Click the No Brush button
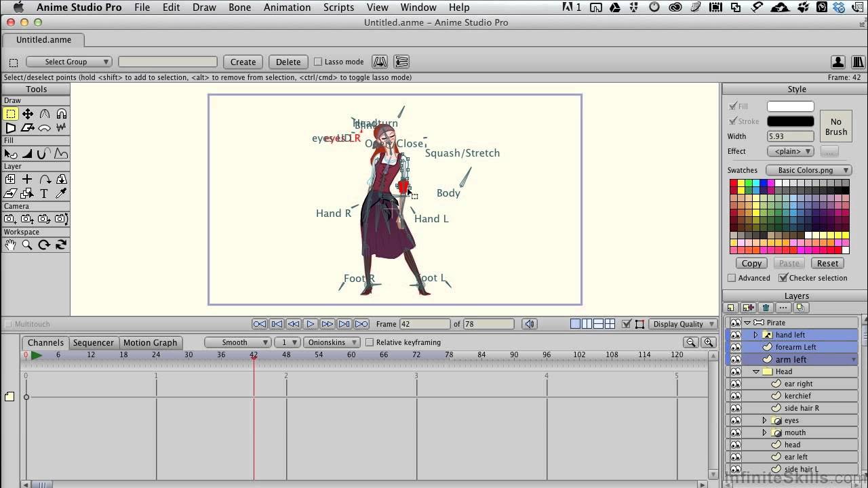This screenshot has width=868, height=488. pyautogui.click(x=836, y=127)
